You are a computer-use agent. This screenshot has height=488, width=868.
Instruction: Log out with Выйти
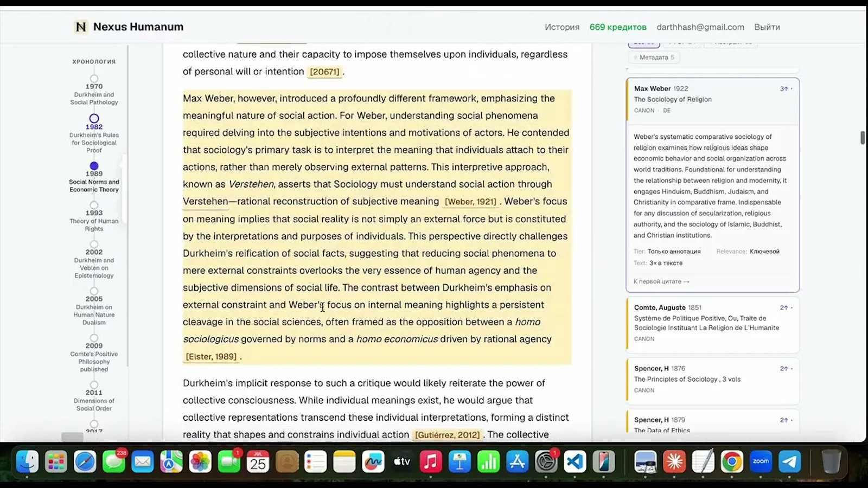tap(767, 27)
